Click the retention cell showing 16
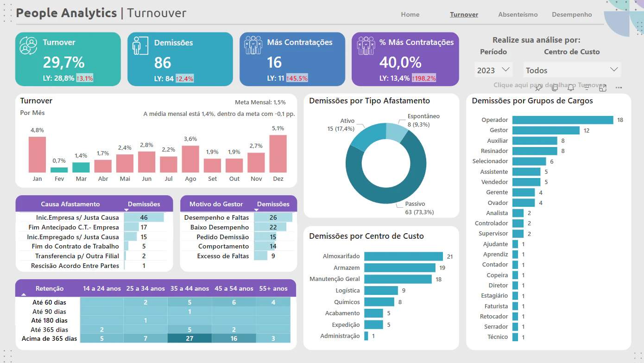The width and height of the screenshot is (644, 363). pos(234,338)
